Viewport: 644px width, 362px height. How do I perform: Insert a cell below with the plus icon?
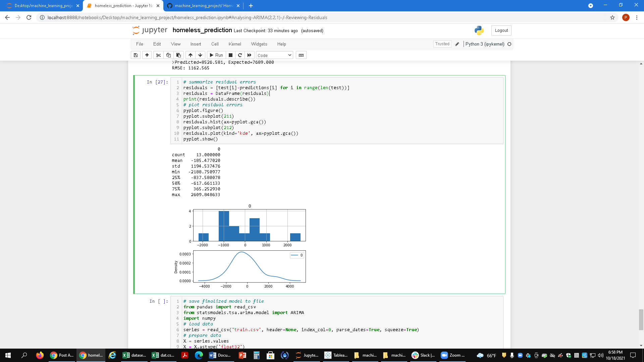point(147,55)
